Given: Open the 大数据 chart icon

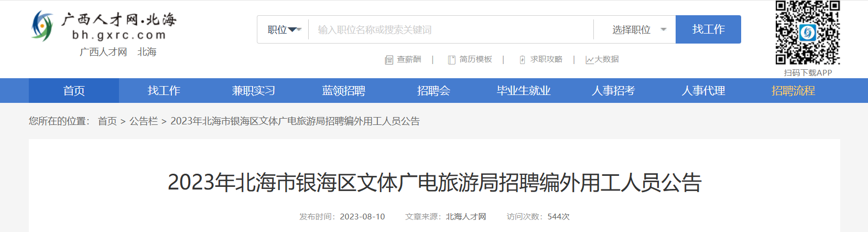Looking at the screenshot, I should pos(590,60).
